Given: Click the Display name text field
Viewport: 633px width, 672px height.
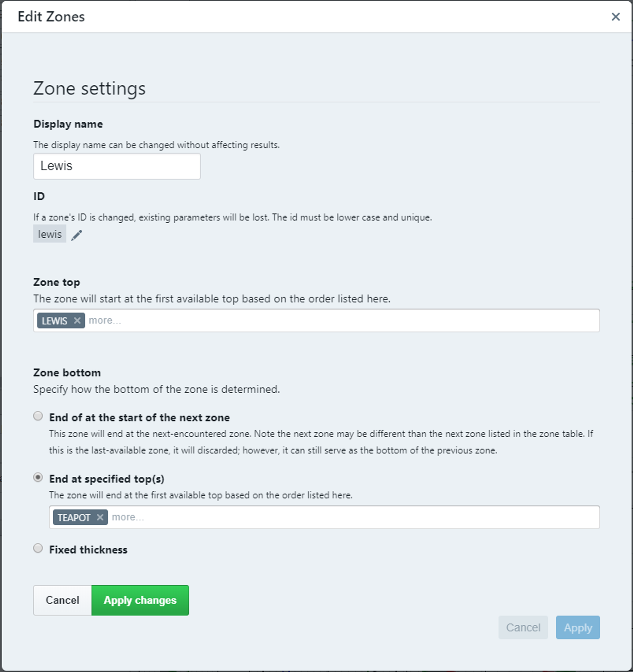Looking at the screenshot, I should [117, 166].
